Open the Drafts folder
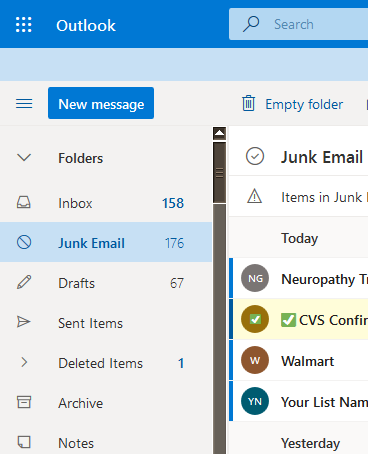Viewport: 368px width, 454px height. (106, 283)
